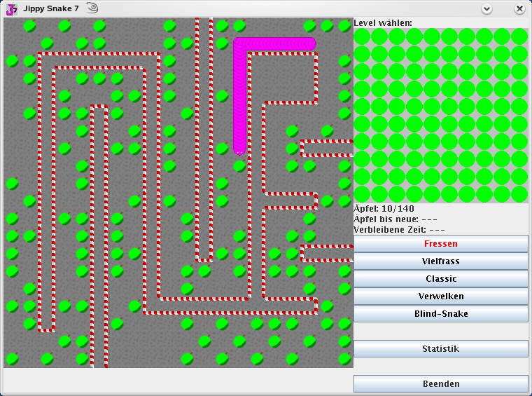
Task: Click the magenta snake's head
Action: [x=239, y=151]
